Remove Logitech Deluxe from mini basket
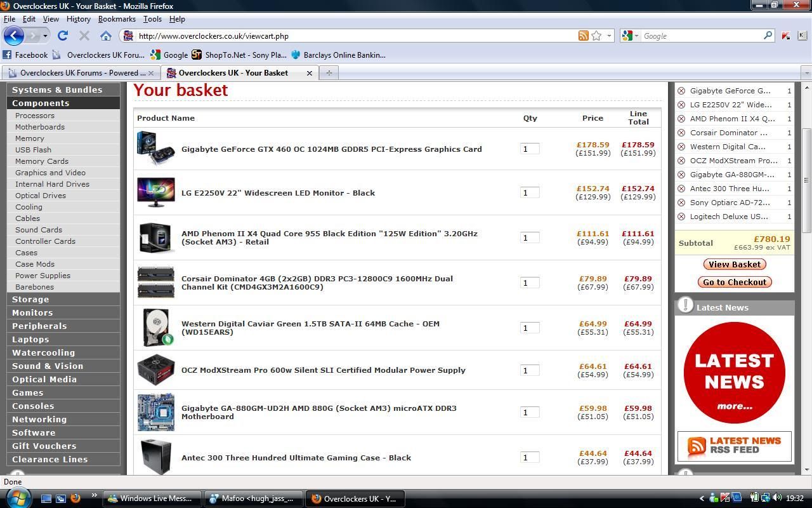 [681, 217]
